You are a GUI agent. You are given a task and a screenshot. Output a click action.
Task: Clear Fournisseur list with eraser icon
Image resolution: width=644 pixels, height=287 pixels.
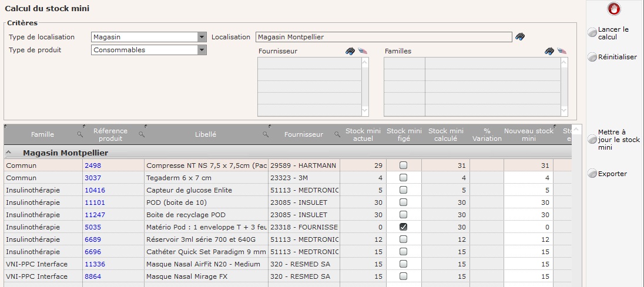[363, 51]
